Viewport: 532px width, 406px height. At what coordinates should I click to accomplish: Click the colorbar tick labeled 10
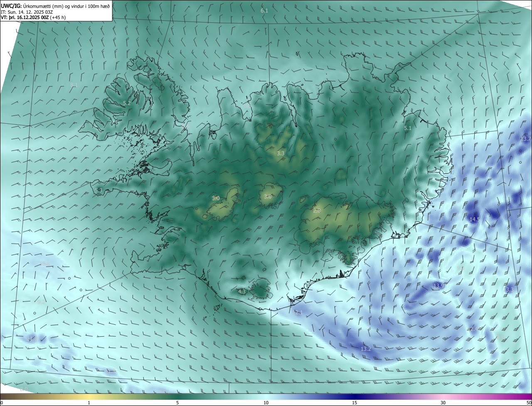266,403
